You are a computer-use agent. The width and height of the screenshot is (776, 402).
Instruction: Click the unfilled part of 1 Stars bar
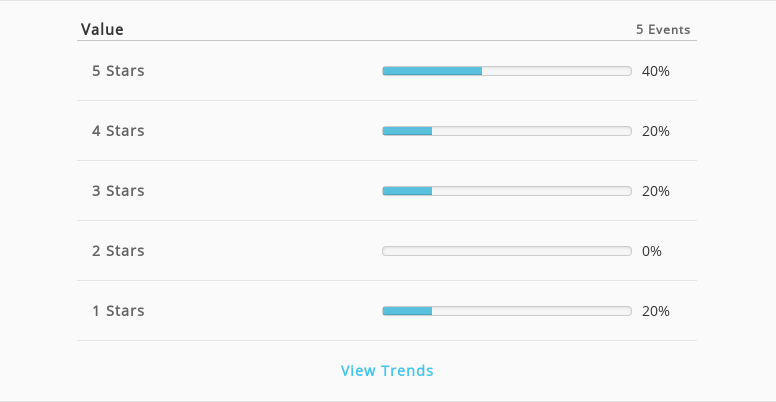pos(532,311)
